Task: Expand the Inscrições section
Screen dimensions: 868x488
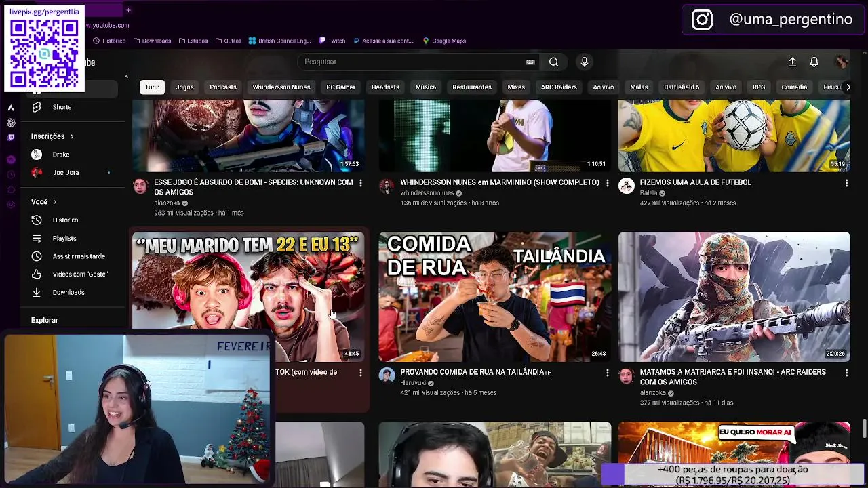Action: coord(52,136)
